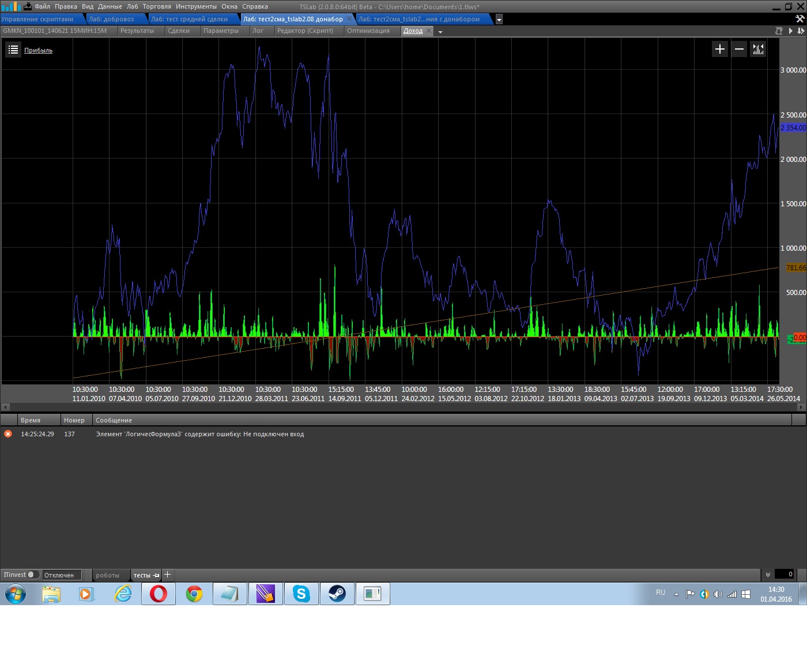Open Opera browser from taskbar

pyautogui.click(x=158, y=594)
